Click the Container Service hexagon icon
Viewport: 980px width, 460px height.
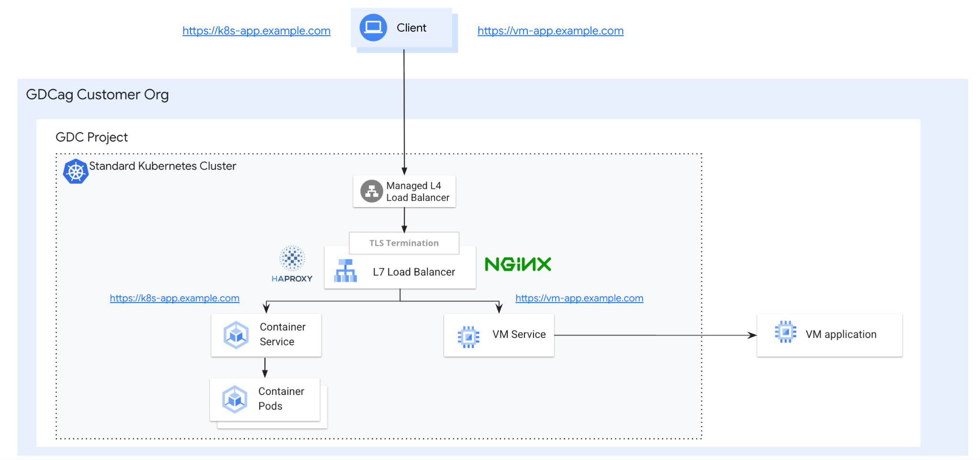(x=236, y=335)
